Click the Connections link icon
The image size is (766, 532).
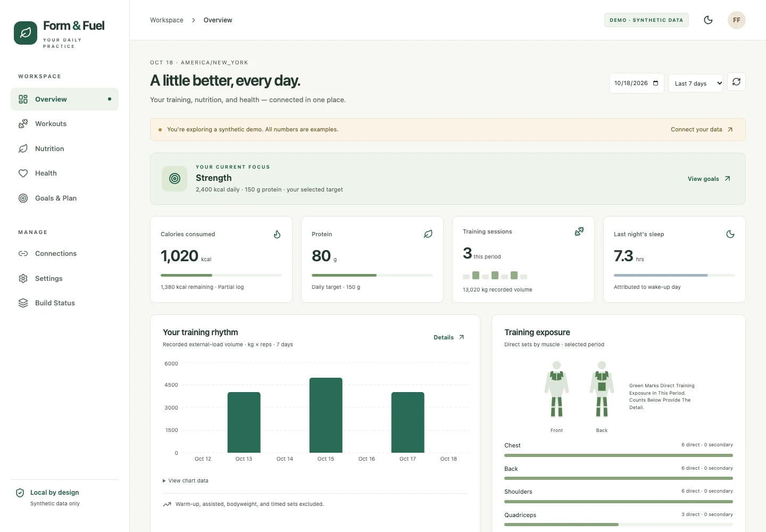click(23, 254)
